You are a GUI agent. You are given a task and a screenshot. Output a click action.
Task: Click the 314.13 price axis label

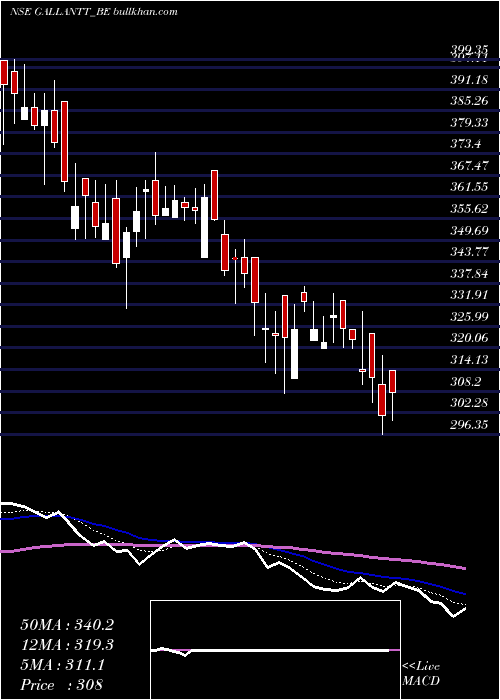click(469, 360)
